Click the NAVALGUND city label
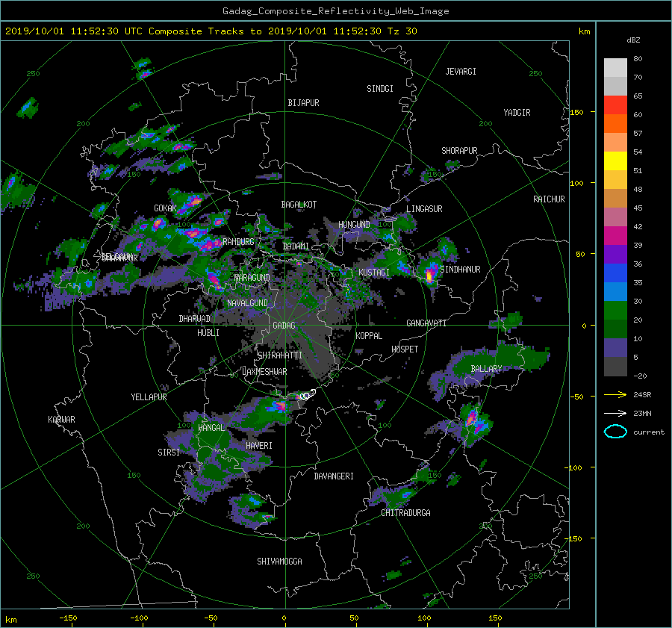This screenshot has height=628, width=672. click(x=247, y=303)
